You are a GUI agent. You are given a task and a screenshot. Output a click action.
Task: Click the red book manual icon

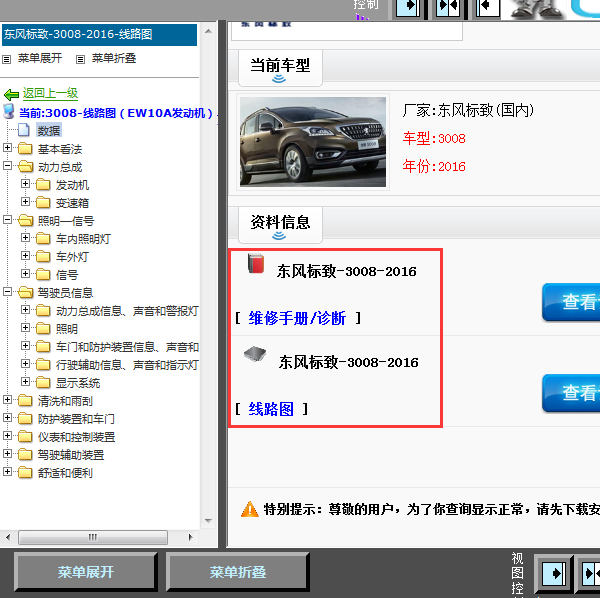(x=256, y=263)
